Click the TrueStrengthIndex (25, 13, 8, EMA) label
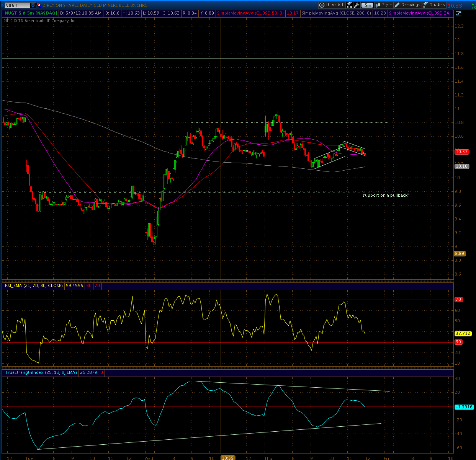This screenshot has height=460, width=476. pos(41,372)
